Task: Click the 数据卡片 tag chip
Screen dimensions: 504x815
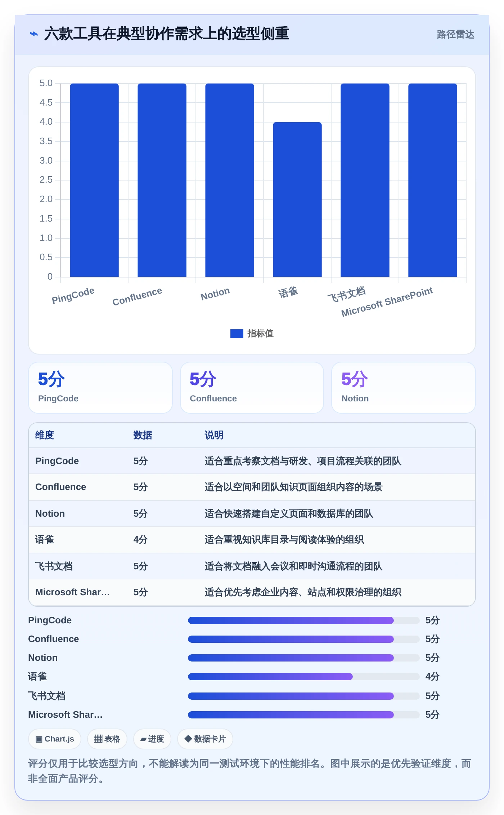Action: point(205,739)
